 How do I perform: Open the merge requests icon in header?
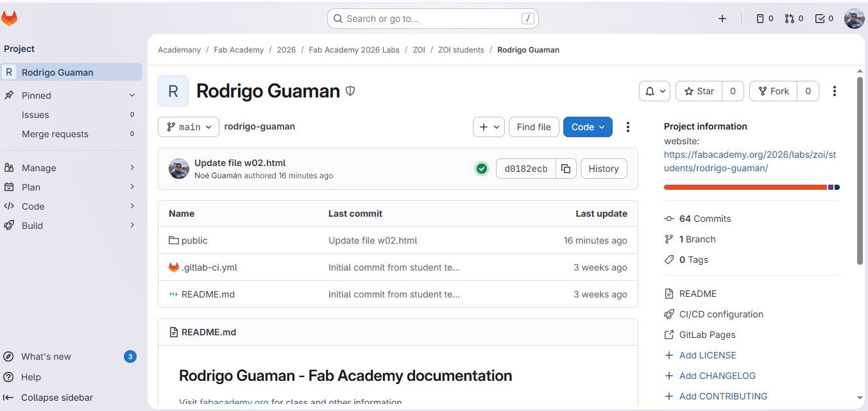(794, 19)
